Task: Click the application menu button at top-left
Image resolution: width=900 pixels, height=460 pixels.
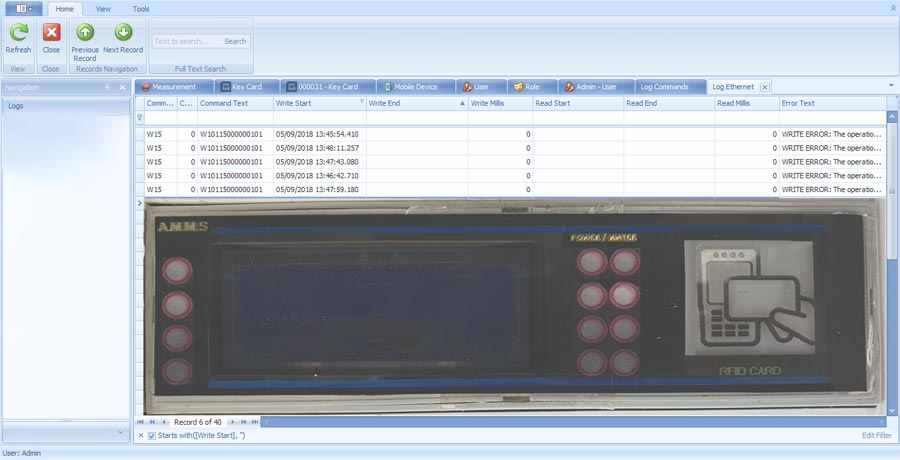Action: coord(24,9)
